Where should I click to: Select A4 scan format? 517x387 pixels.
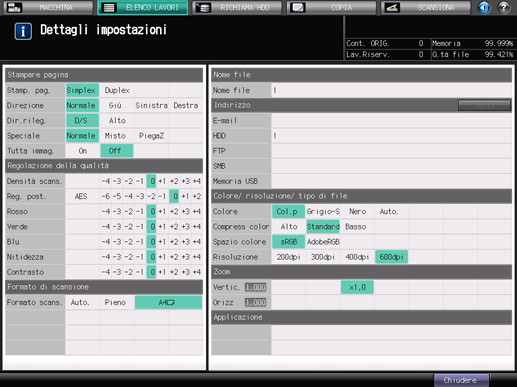click(168, 303)
